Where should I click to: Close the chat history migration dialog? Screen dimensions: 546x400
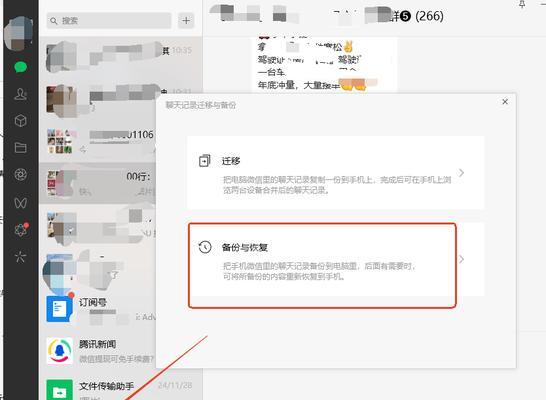coord(505,102)
